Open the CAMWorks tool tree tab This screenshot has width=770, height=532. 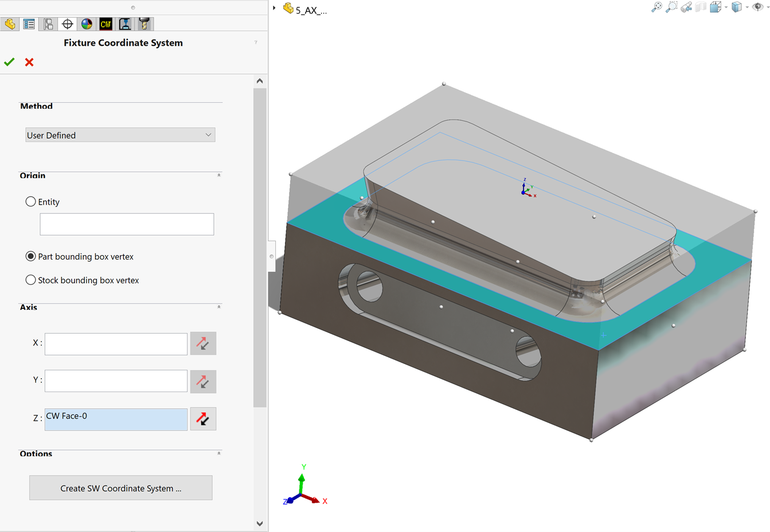click(x=144, y=24)
